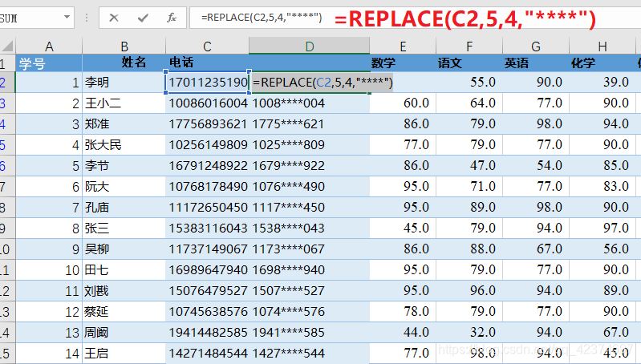The width and height of the screenshot is (641, 364).
Task: Select masked number 1941****585
Action: click(310, 333)
